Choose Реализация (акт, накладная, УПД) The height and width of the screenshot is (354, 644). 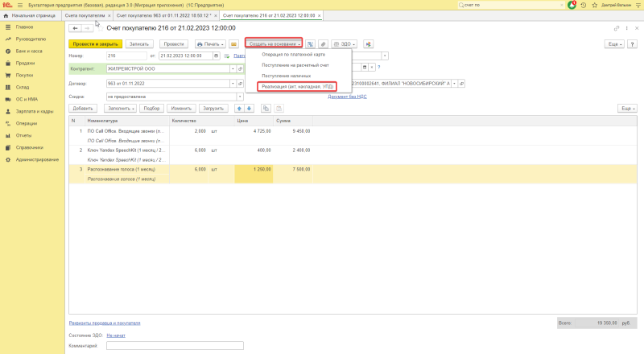click(x=297, y=87)
